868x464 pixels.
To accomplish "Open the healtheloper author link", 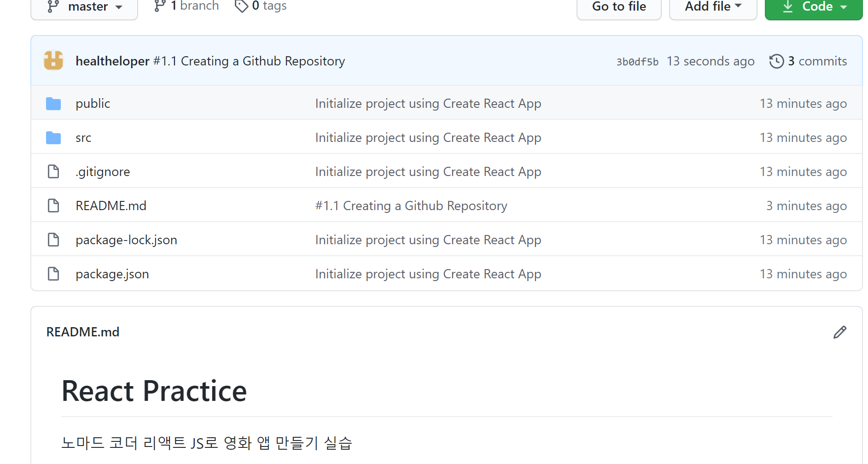I will (x=112, y=61).
